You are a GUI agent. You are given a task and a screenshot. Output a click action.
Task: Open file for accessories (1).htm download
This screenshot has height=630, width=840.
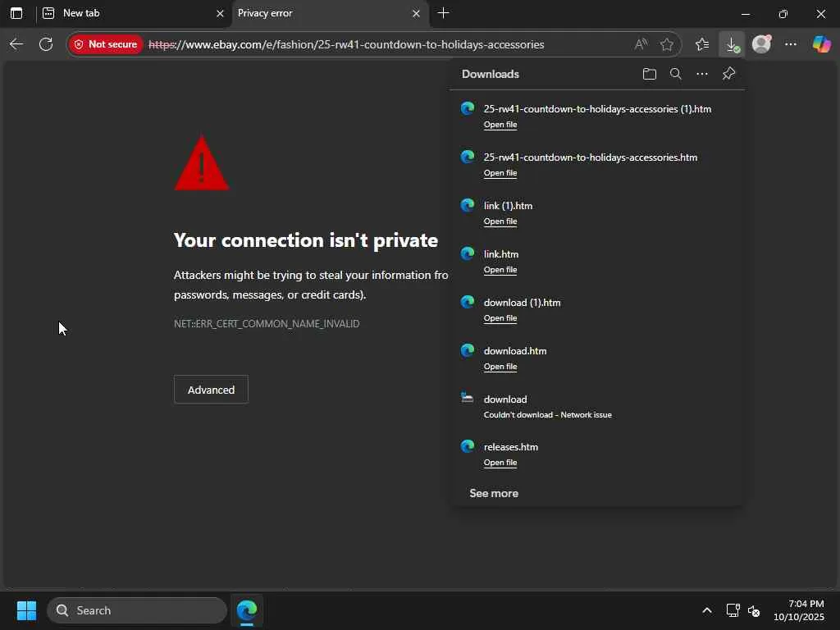pos(500,125)
